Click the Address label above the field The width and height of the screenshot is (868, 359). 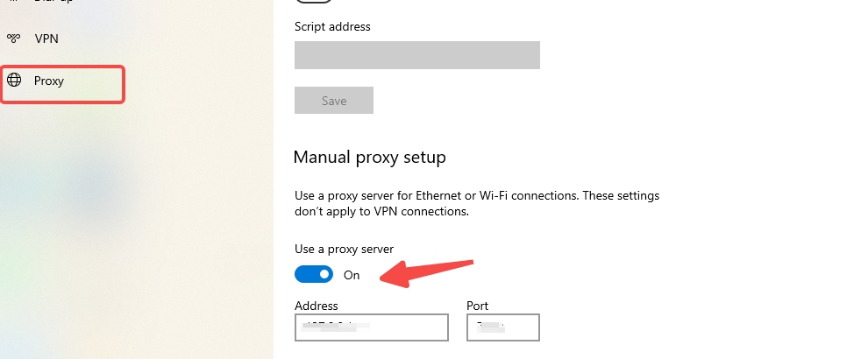tap(317, 306)
